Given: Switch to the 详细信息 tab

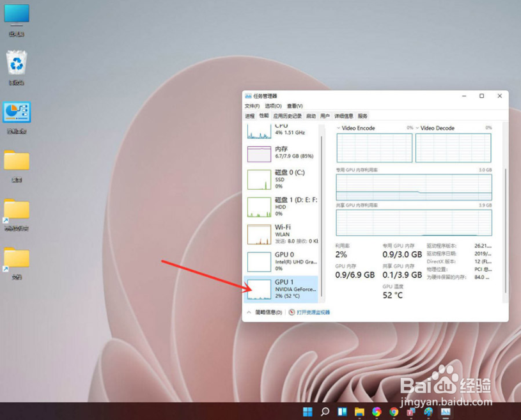Looking at the screenshot, I should [343, 116].
